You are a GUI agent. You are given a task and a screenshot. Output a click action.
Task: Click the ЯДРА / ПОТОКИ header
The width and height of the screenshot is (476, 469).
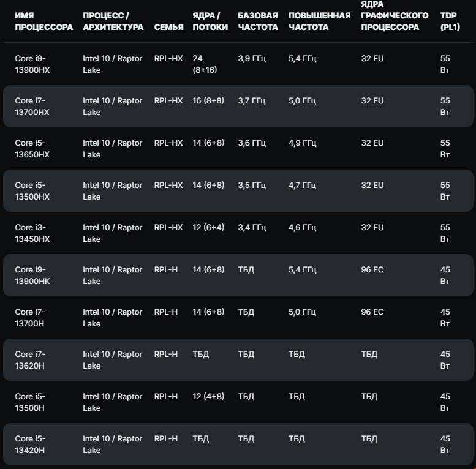pyautogui.click(x=210, y=21)
